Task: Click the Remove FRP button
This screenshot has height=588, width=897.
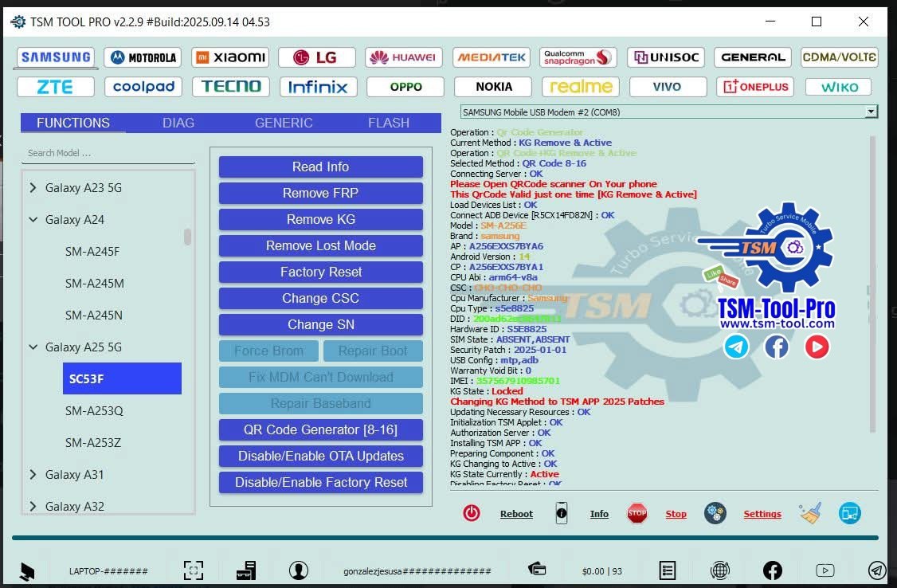Action: pyautogui.click(x=321, y=194)
